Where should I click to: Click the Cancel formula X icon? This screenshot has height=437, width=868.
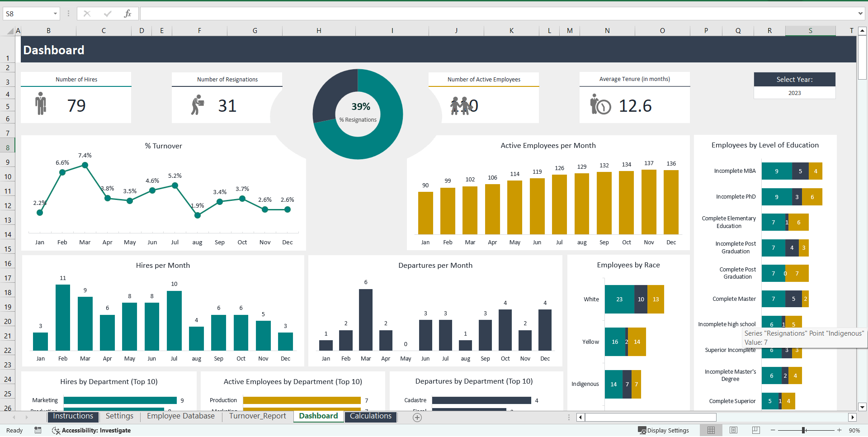(87, 14)
